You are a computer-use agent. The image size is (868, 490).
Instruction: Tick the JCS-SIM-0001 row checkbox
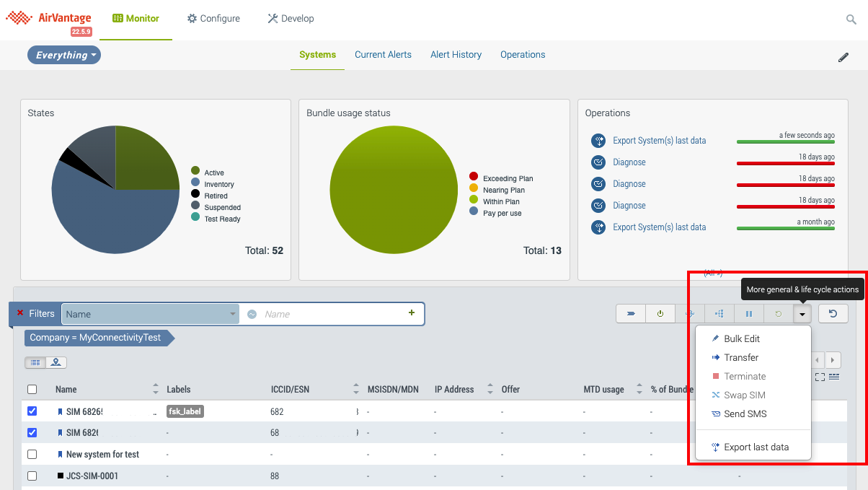[x=32, y=476]
